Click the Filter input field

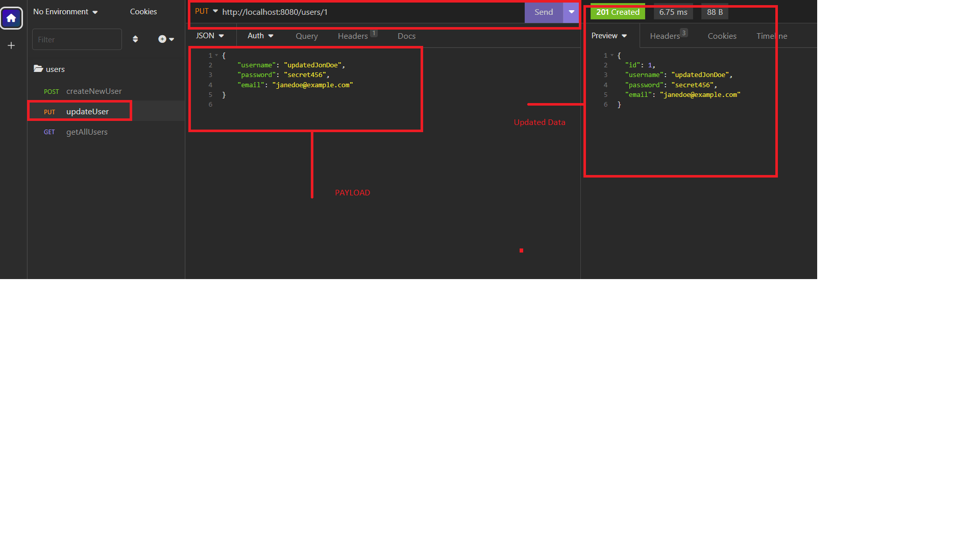[77, 39]
